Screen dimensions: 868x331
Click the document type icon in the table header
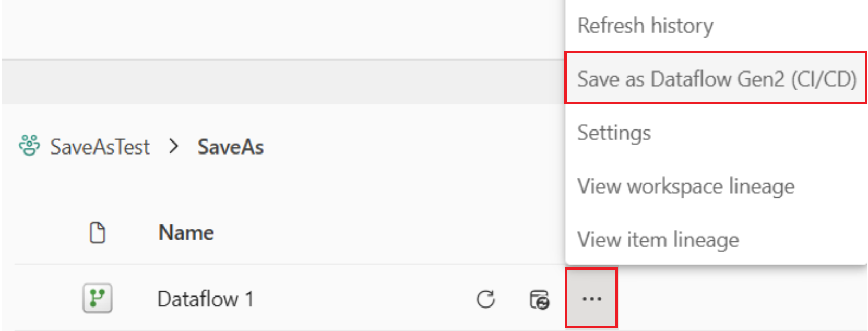tap(98, 233)
